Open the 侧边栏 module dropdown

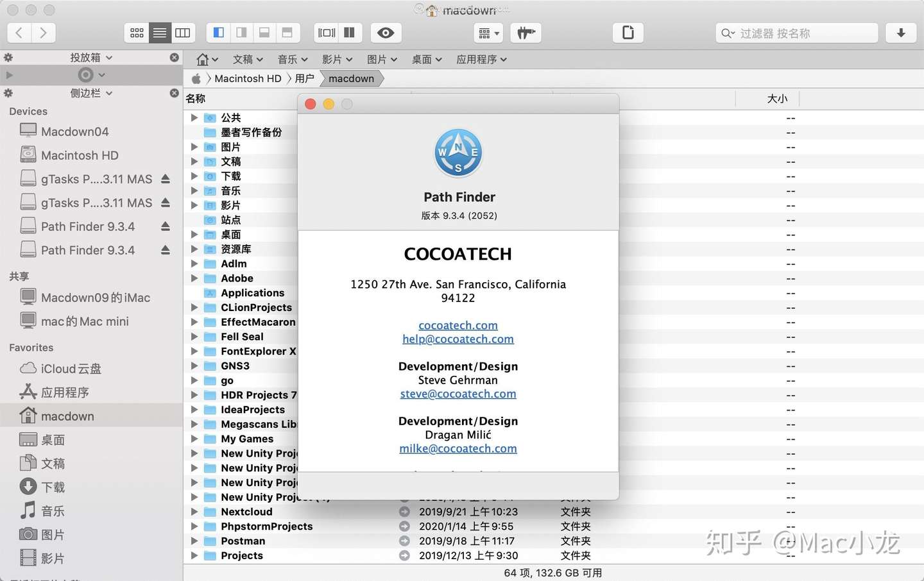(x=91, y=93)
